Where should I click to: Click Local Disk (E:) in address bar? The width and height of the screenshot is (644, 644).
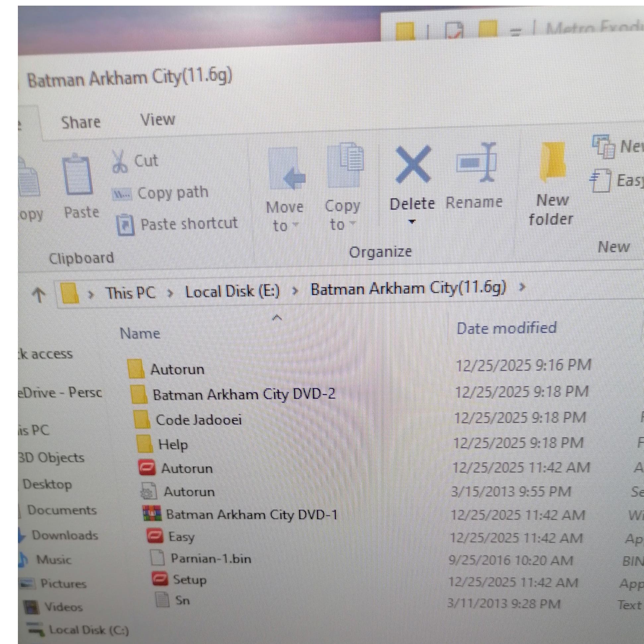click(x=232, y=292)
